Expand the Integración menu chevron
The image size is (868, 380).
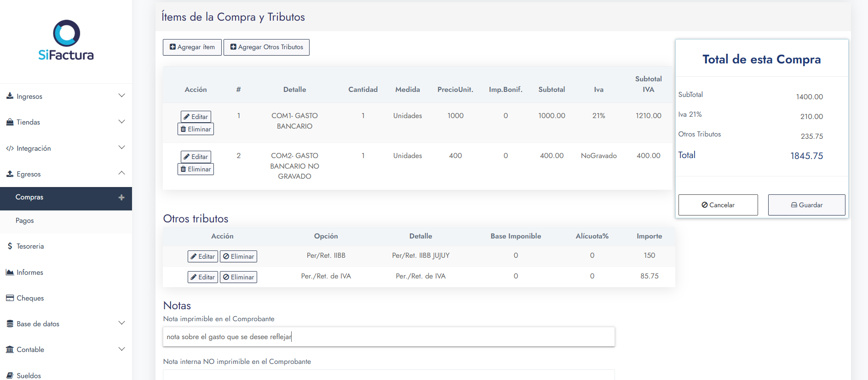point(121,147)
